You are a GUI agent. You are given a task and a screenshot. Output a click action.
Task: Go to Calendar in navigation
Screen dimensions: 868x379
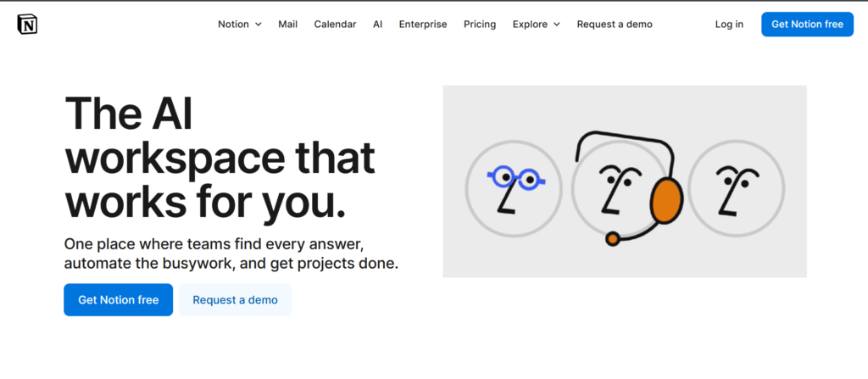tap(335, 25)
